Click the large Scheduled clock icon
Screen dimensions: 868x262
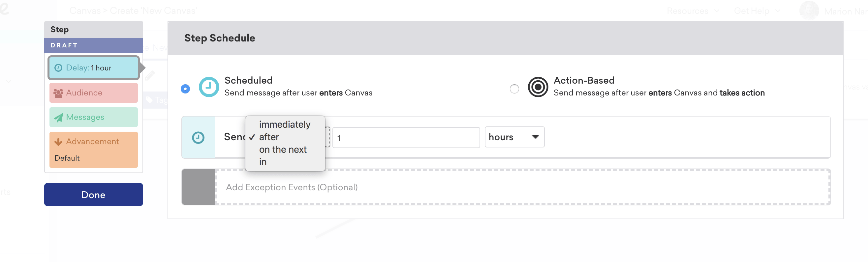208,87
